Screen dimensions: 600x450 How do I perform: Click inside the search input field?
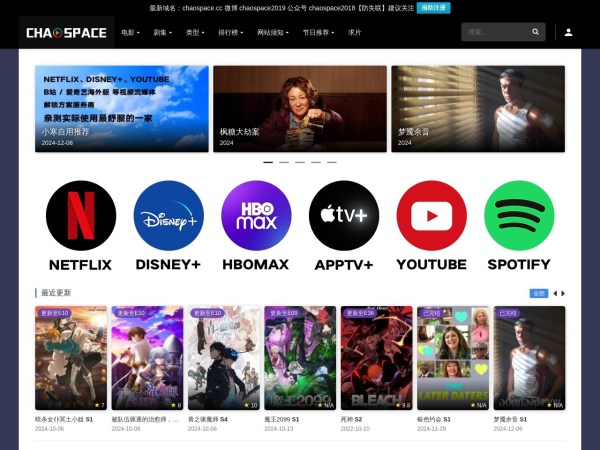(494, 32)
